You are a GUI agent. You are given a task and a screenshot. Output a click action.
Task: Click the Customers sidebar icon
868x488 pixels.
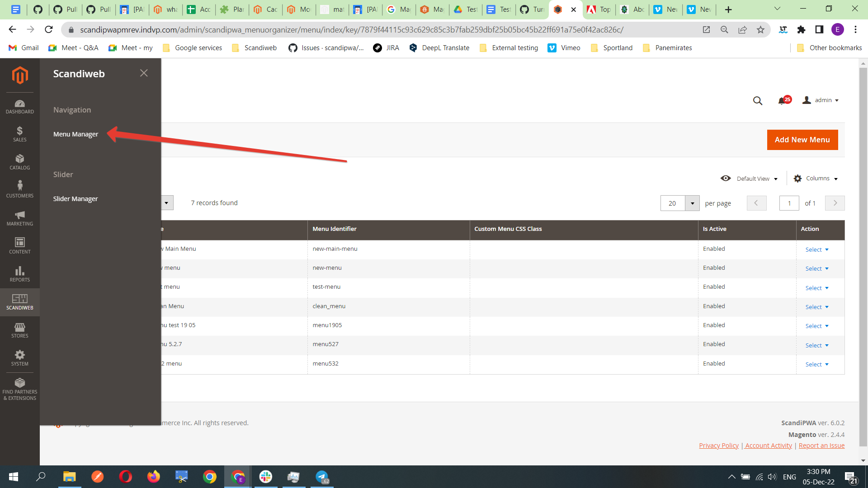[x=20, y=189]
